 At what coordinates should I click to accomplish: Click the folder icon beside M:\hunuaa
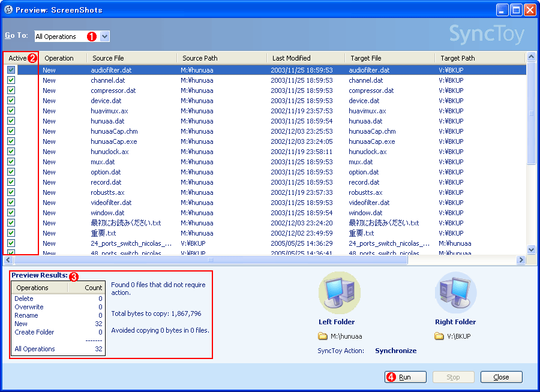323,336
